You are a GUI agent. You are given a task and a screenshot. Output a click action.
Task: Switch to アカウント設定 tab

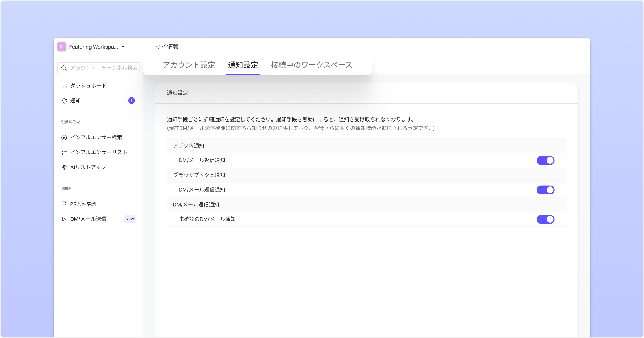tap(189, 65)
